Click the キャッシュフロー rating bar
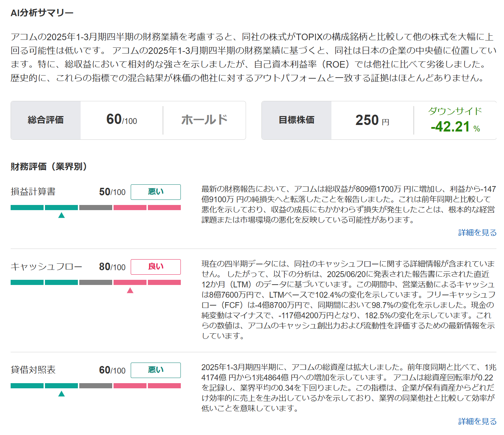The width and height of the screenshot is (504, 435). click(x=96, y=282)
